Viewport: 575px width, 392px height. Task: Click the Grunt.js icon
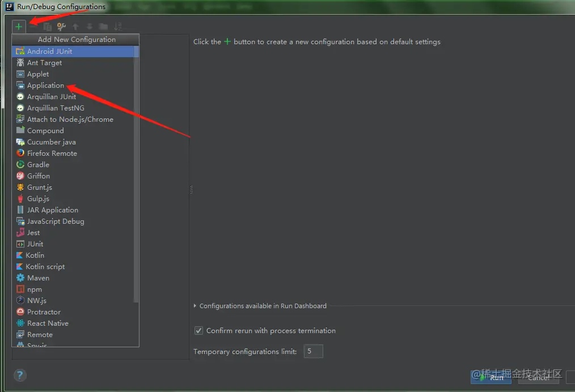[x=20, y=187]
